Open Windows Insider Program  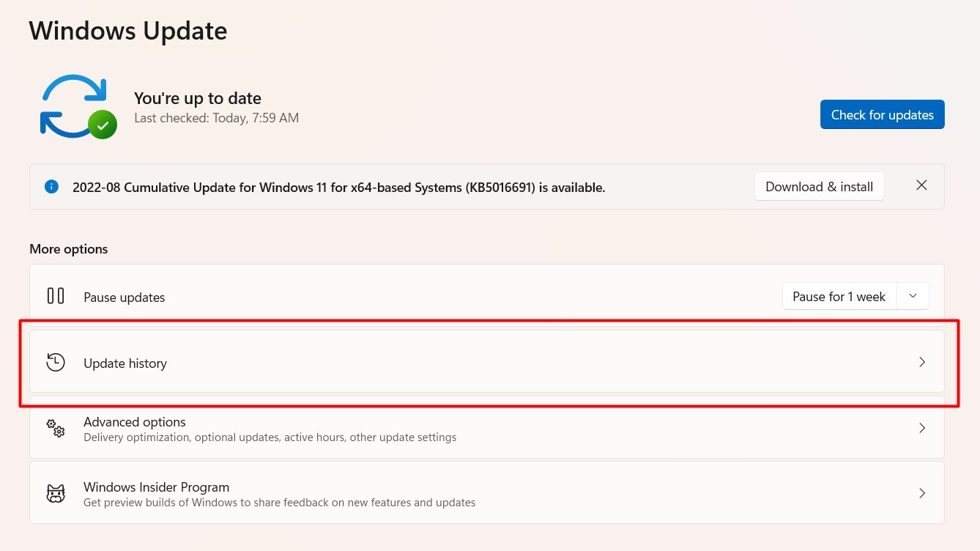(x=487, y=493)
